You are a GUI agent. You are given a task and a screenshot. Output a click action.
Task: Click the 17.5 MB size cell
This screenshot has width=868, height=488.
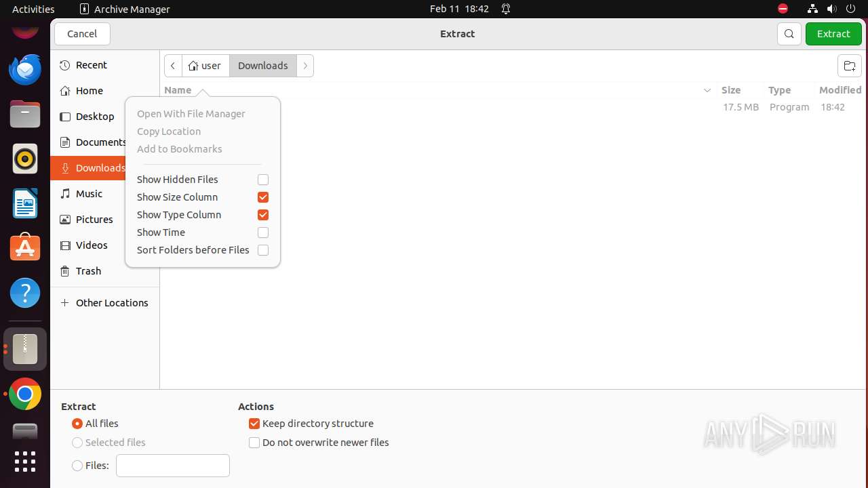741,107
